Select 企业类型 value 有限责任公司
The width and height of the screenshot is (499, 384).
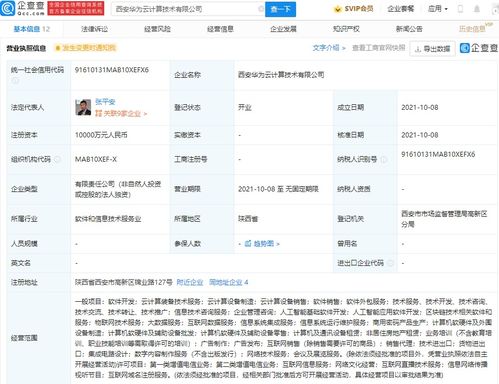pos(118,189)
